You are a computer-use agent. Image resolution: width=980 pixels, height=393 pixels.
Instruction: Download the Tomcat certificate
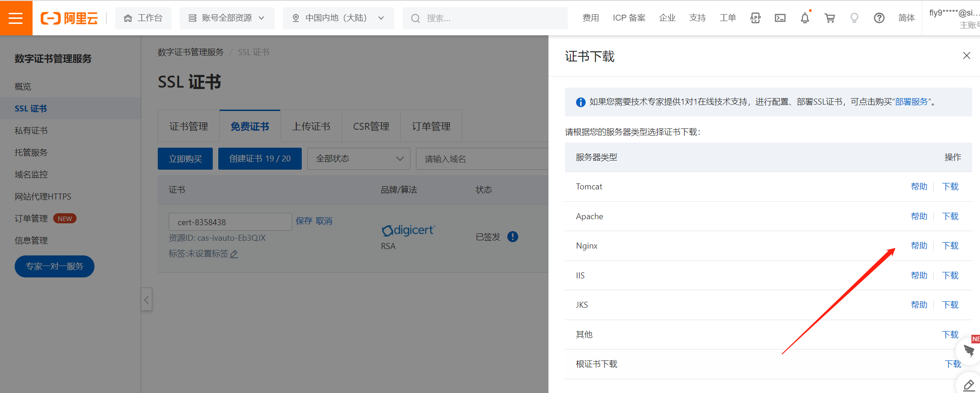(x=951, y=187)
